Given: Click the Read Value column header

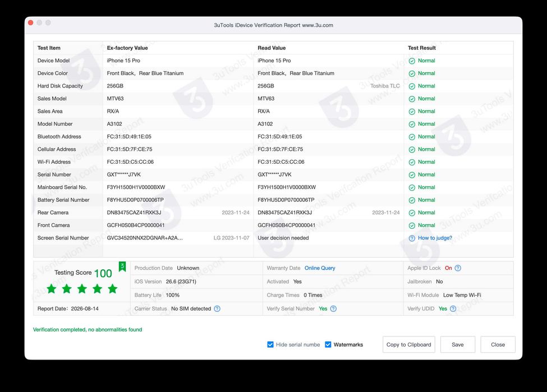Looking at the screenshot, I should (272, 48).
